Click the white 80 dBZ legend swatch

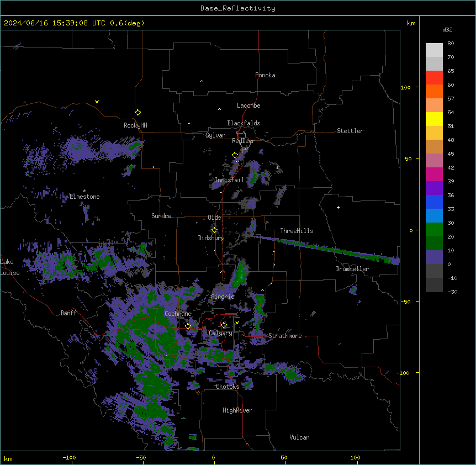434,50
